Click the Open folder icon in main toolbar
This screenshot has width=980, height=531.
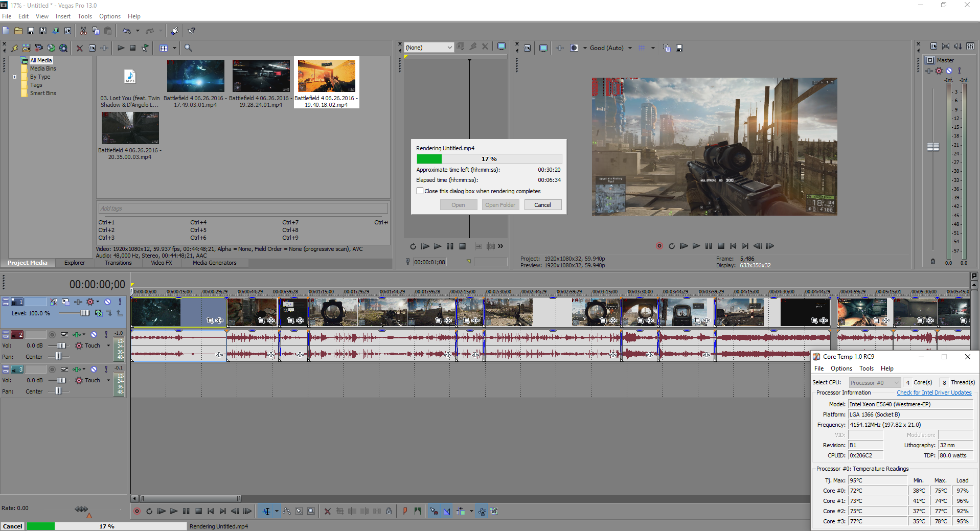pos(18,31)
